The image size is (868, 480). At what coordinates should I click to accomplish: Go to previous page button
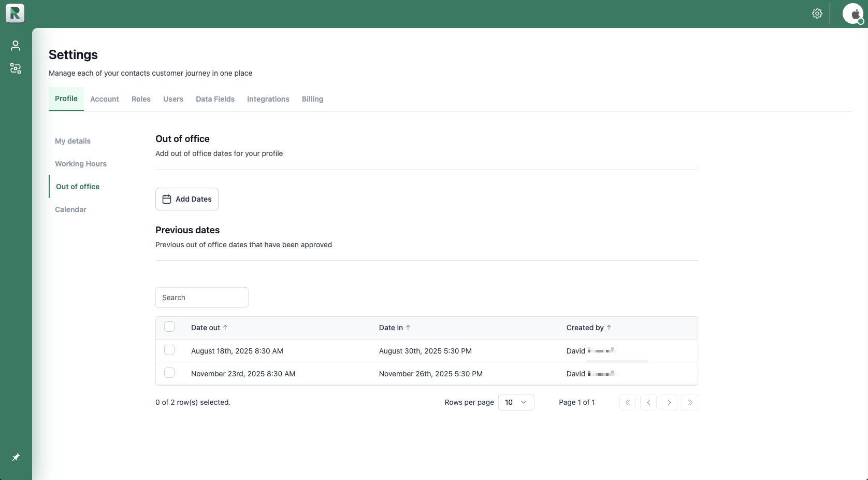[x=648, y=402]
